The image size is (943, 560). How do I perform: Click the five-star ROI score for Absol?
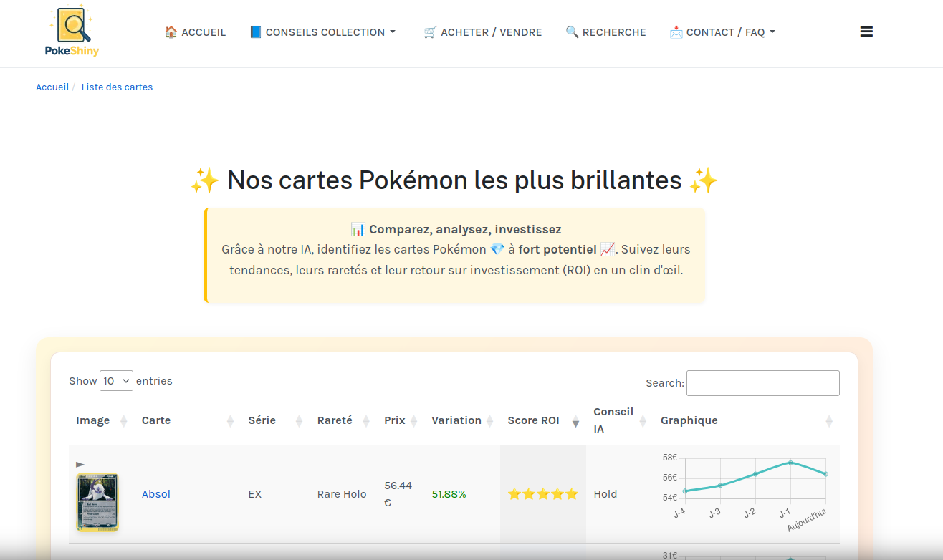(x=543, y=494)
